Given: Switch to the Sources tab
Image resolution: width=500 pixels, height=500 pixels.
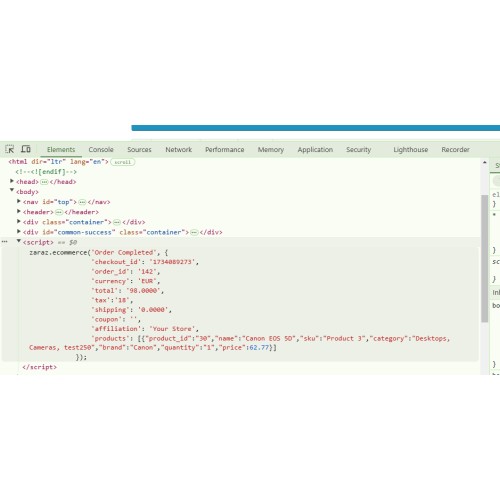Looking at the screenshot, I should [x=139, y=150].
